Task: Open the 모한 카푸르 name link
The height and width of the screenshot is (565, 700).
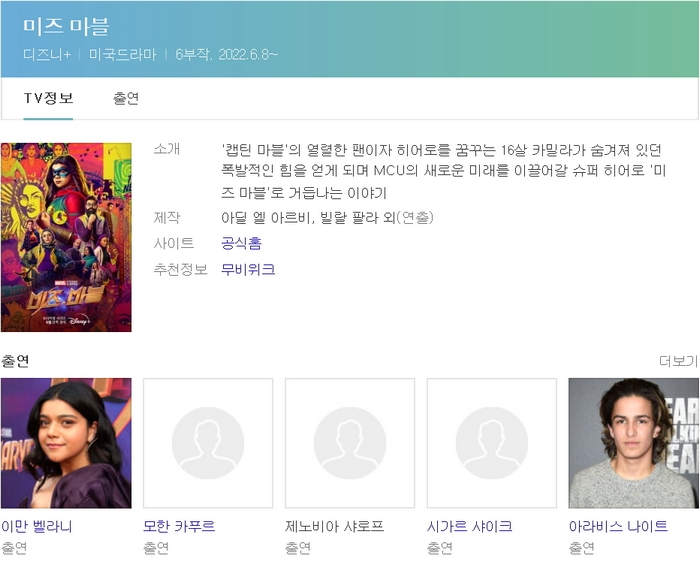Action: [x=179, y=526]
